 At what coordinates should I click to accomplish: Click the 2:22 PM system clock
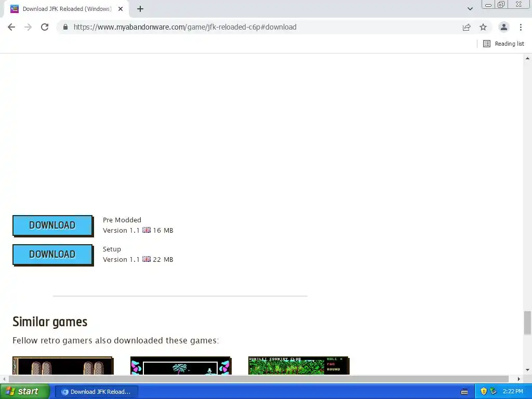click(x=513, y=392)
